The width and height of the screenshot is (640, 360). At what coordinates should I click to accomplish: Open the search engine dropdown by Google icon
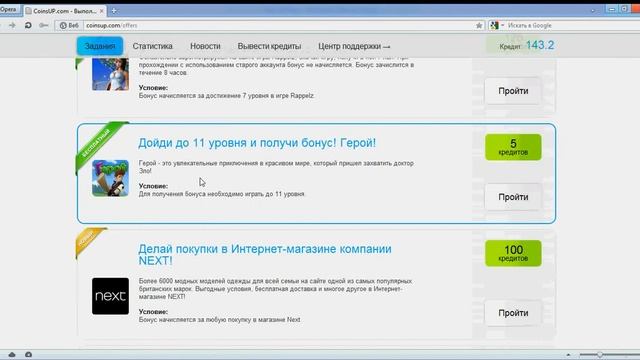tap(497, 25)
